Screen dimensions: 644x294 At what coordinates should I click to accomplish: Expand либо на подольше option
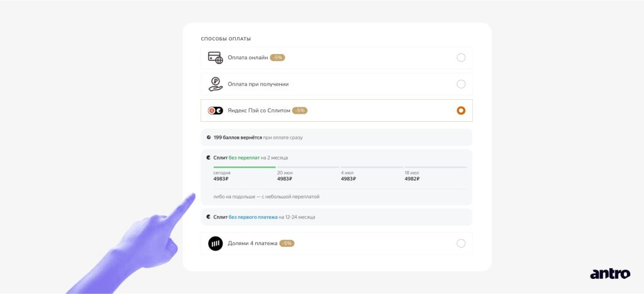[x=266, y=197]
